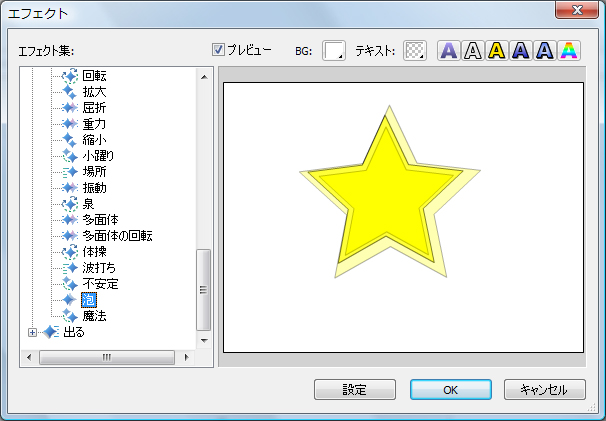
Task: Click the icon next to 屈折
Action: pos(70,108)
